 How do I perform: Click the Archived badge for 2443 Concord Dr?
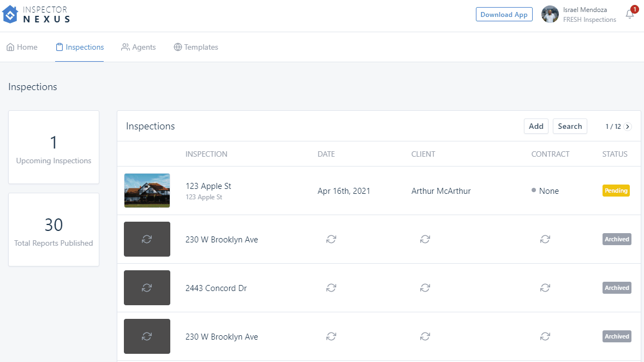tap(617, 288)
